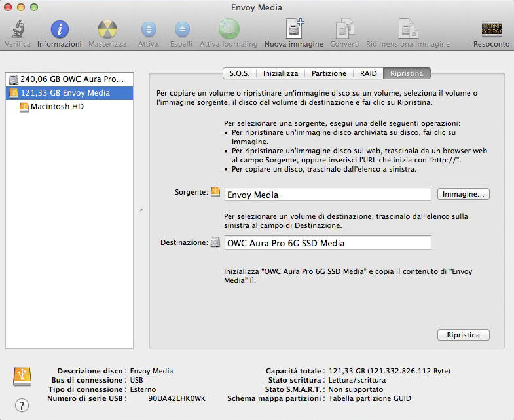Switch to the Inizializza tab

(x=281, y=73)
